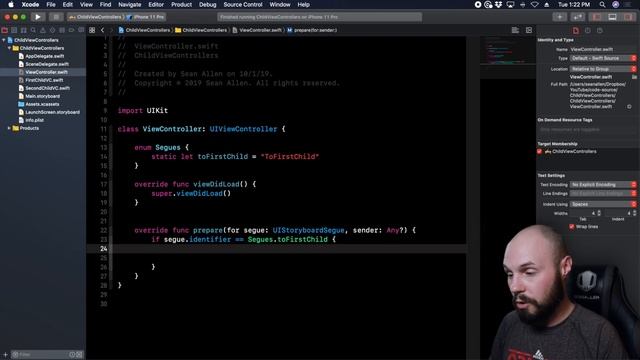Show the Issue navigator

pyautogui.click(x=43, y=30)
